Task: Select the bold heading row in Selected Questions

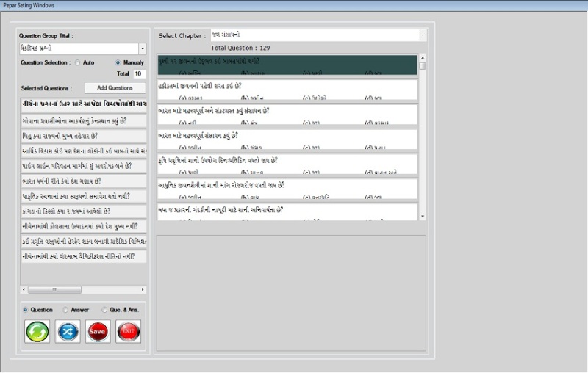Action: (x=83, y=104)
